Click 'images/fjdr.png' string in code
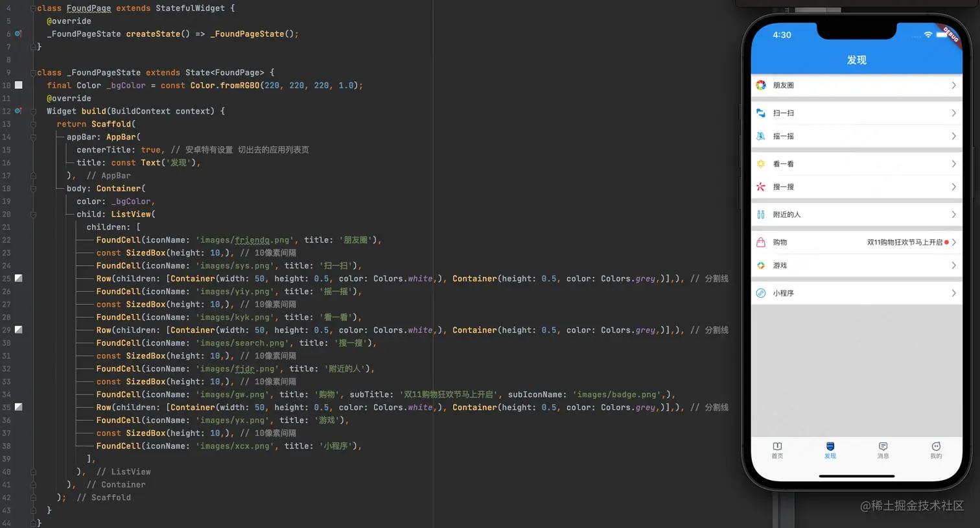This screenshot has height=528, width=980. (238, 368)
